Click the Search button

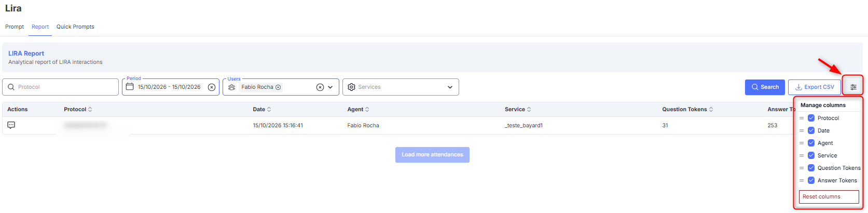[765, 87]
